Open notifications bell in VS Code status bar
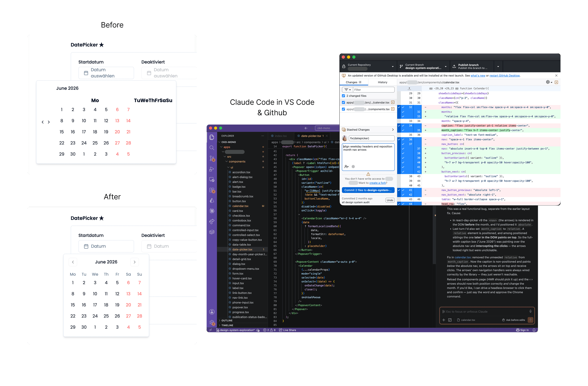 534,330
